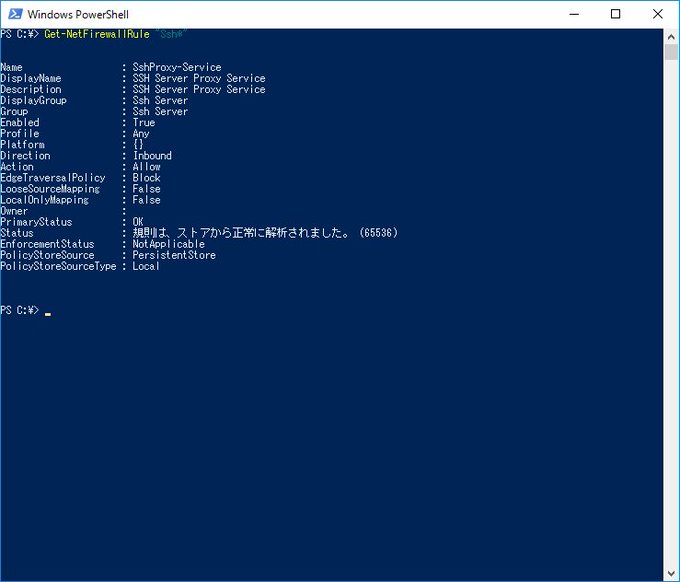Click the Get-NetFirewallRule command text
The image size is (680, 582).
click(97, 34)
